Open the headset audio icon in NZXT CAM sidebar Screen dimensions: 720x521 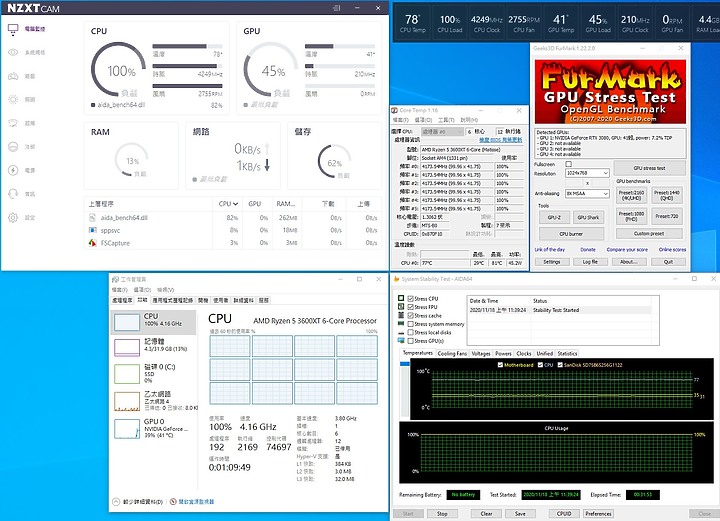click(13, 194)
